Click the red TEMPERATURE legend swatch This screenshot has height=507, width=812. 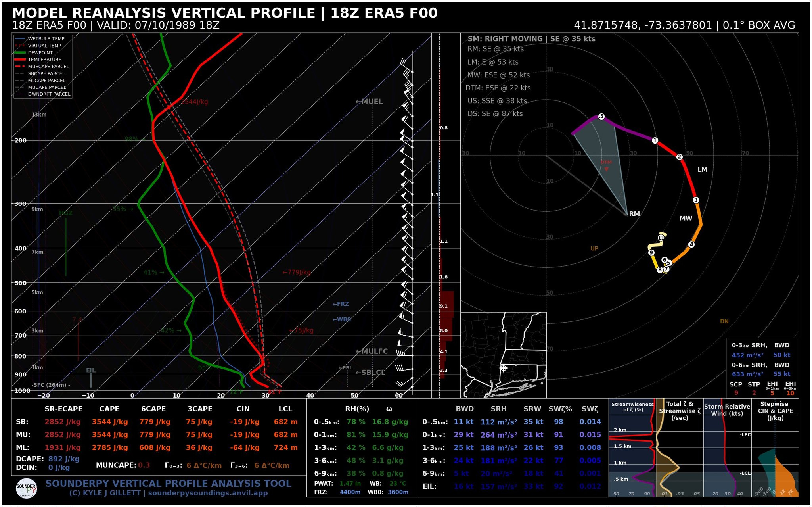click(x=20, y=60)
